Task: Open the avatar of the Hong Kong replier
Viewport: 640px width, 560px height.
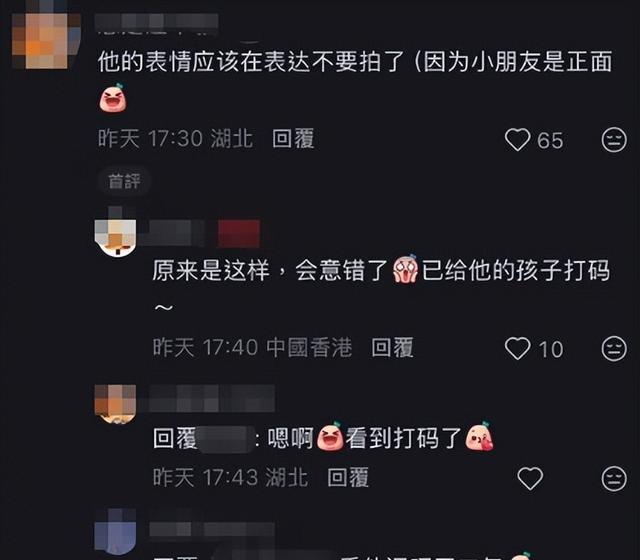Action: click(116, 236)
